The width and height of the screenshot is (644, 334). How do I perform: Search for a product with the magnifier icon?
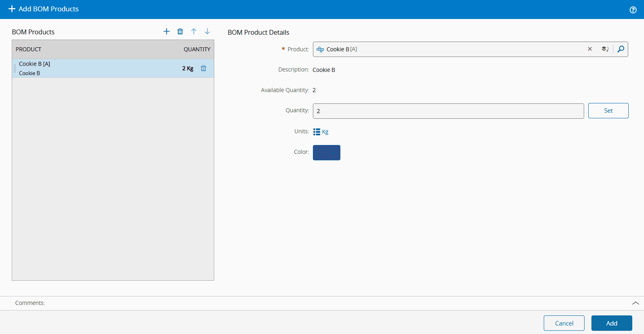(621, 49)
